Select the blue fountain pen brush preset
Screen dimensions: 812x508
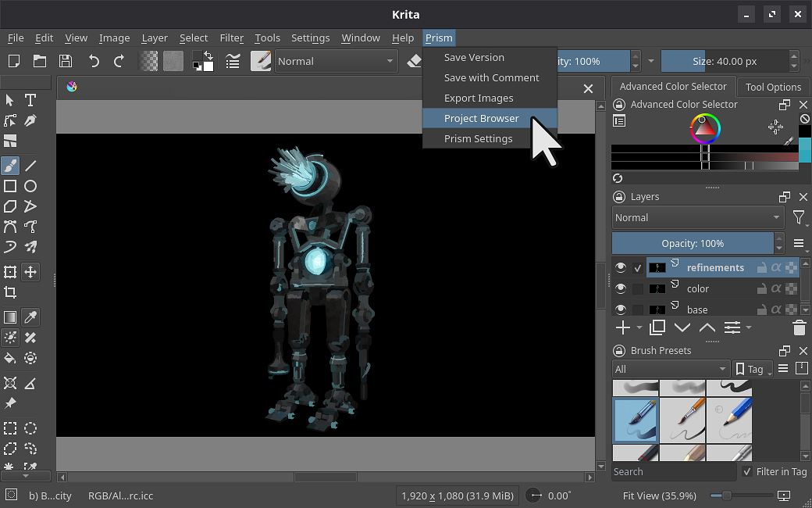[636, 420]
